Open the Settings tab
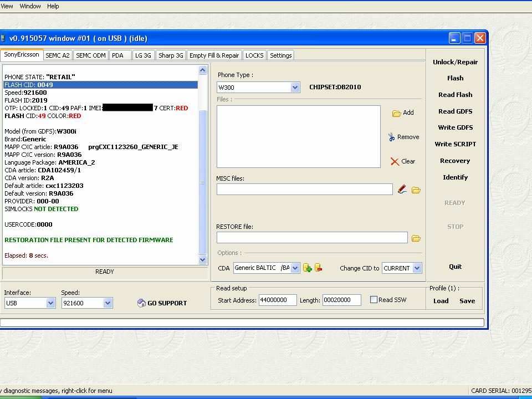Screen dimensions: 532x399 (281, 55)
